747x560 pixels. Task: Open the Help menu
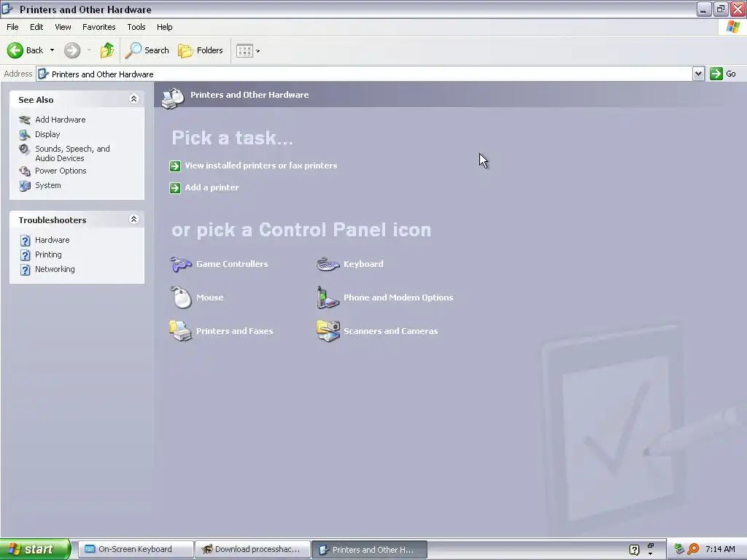coord(164,27)
